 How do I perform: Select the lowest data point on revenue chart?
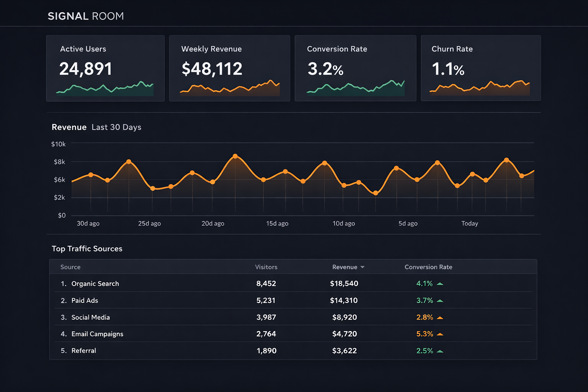(376, 193)
